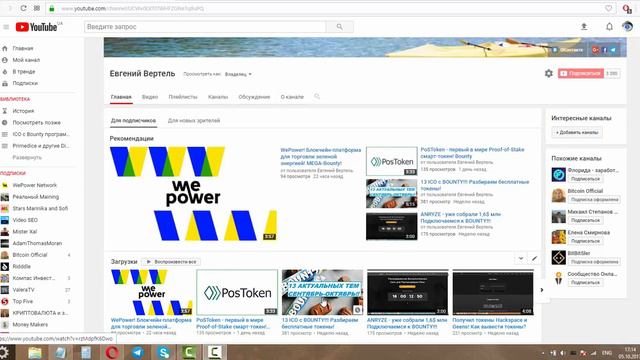Subscribe to Елена Смирнова channel
The width and height of the screenshot is (640, 360).
click(x=585, y=241)
